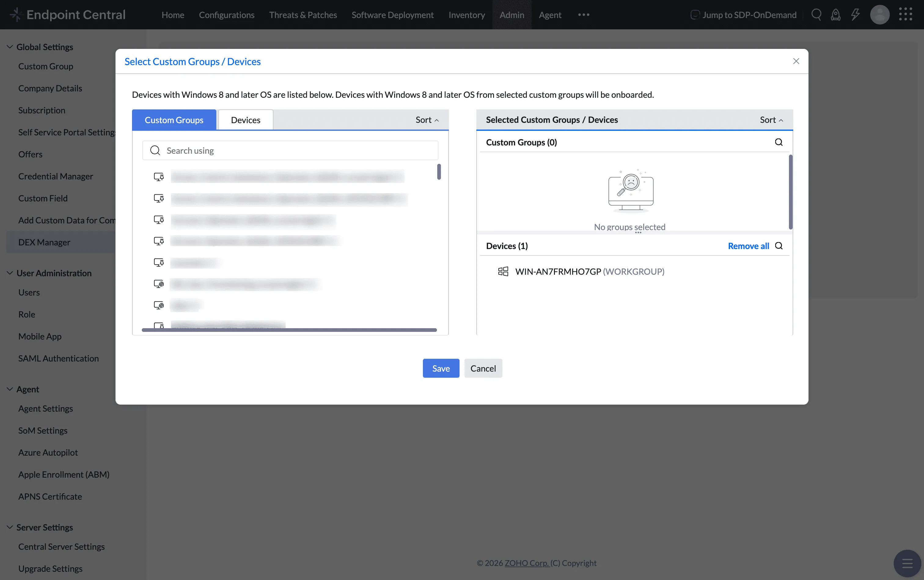
Task: Open APNS Certificate in sidebar
Action: point(50,497)
